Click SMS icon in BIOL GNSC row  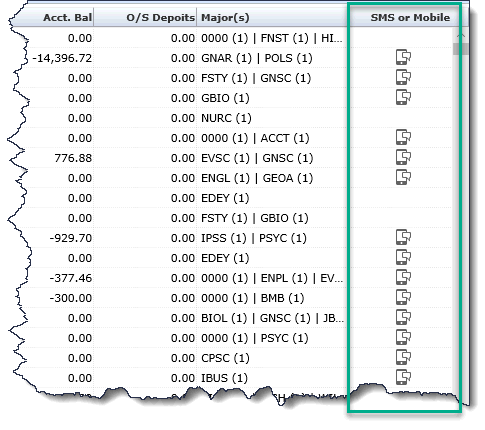[x=403, y=317]
